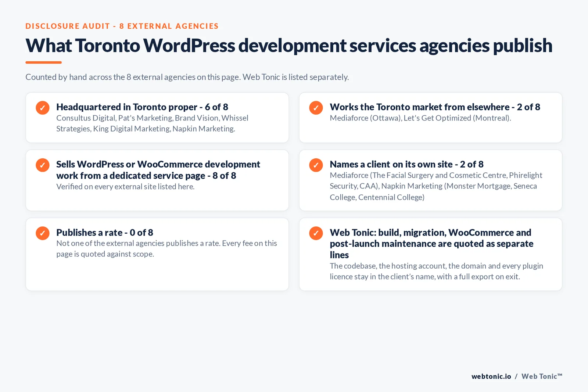
Task: Click the checkmark icon beside 'Names a client on its own site'
Action: [316, 165]
